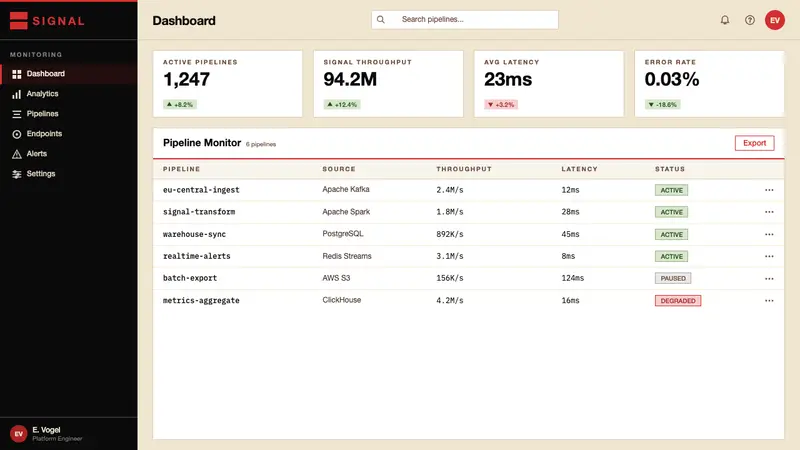This screenshot has width=800, height=450.
Task: Click the Apache Kafka source cell
Action: (x=346, y=189)
